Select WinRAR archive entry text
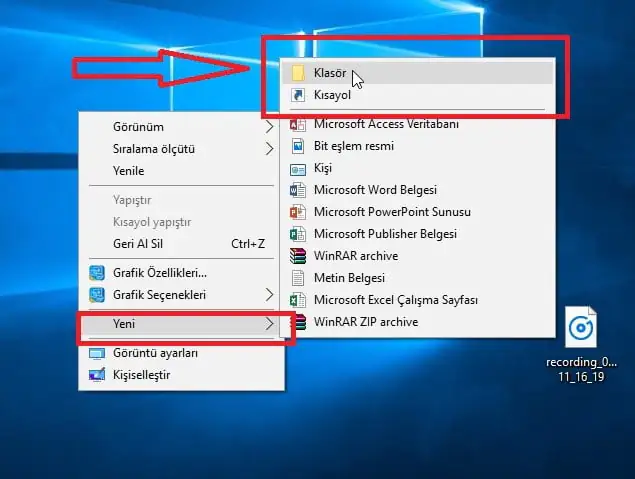This screenshot has height=479, width=635. [x=356, y=256]
